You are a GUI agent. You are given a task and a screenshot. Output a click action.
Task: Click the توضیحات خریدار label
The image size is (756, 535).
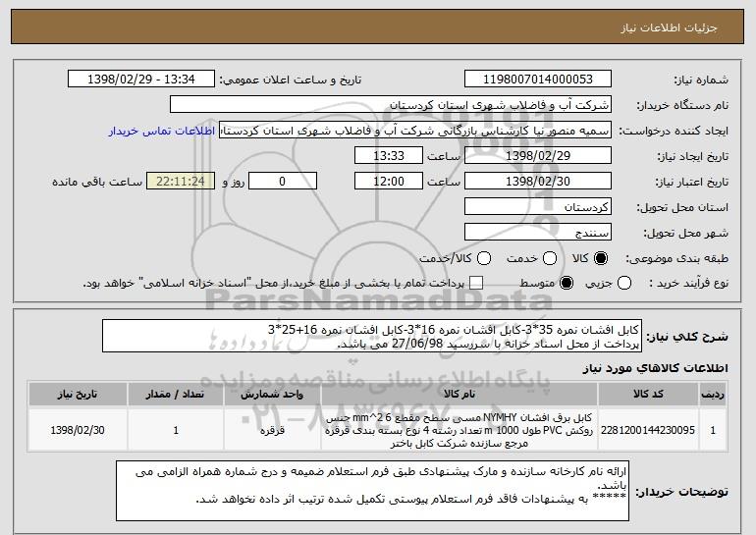point(681,492)
